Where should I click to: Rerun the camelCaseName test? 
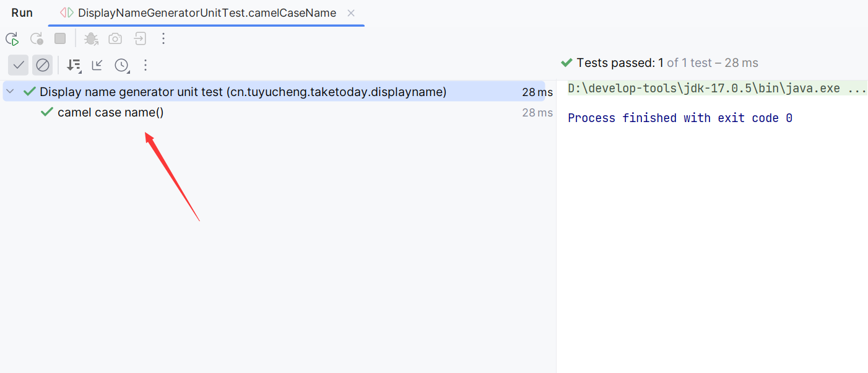(12, 39)
